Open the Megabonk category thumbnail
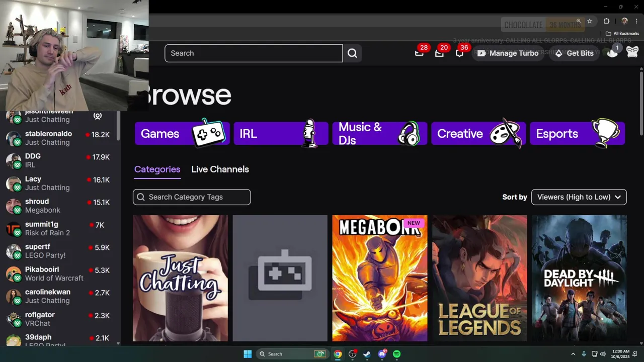 tap(380, 278)
